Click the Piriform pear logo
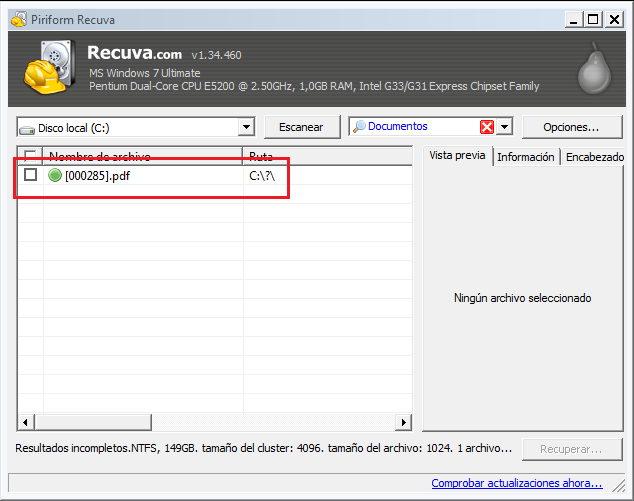The width and height of the screenshot is (634, 501). (x=593, y=72)
